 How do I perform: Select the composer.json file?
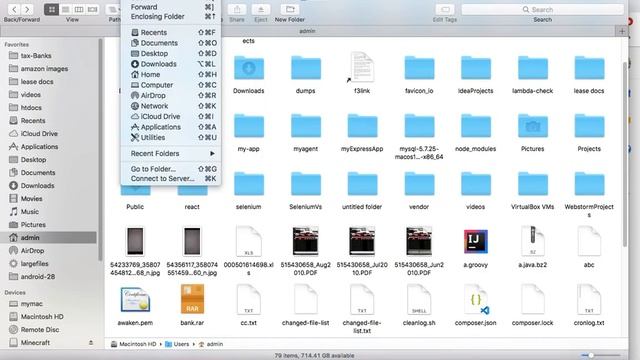click(476, 300)
